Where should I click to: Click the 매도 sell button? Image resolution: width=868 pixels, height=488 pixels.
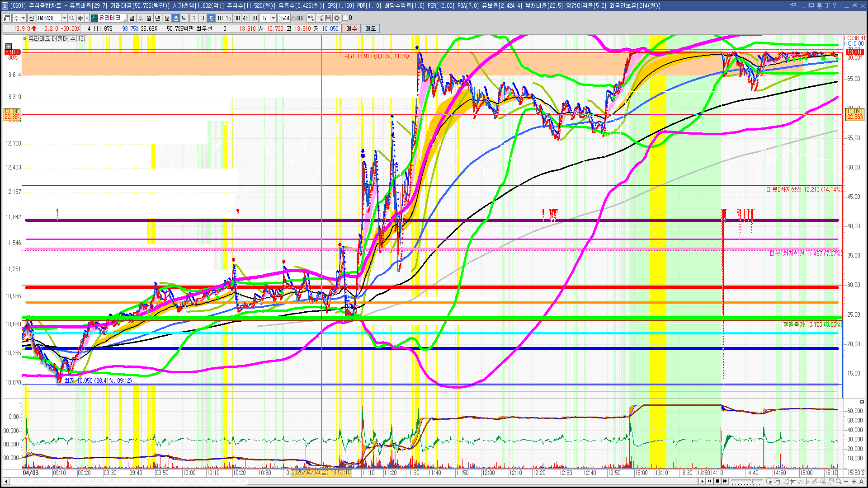pyautogui.click(x=371, y=28)
